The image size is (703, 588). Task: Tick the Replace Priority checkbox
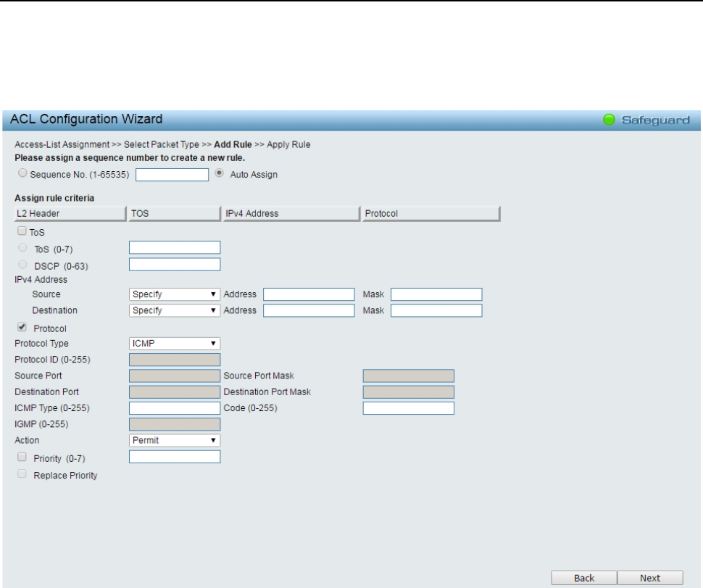22,474
